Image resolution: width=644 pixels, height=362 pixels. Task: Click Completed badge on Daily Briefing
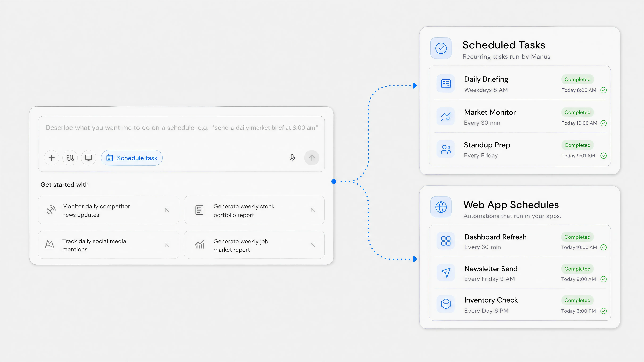pyautogui.click(x=577, y=79)
